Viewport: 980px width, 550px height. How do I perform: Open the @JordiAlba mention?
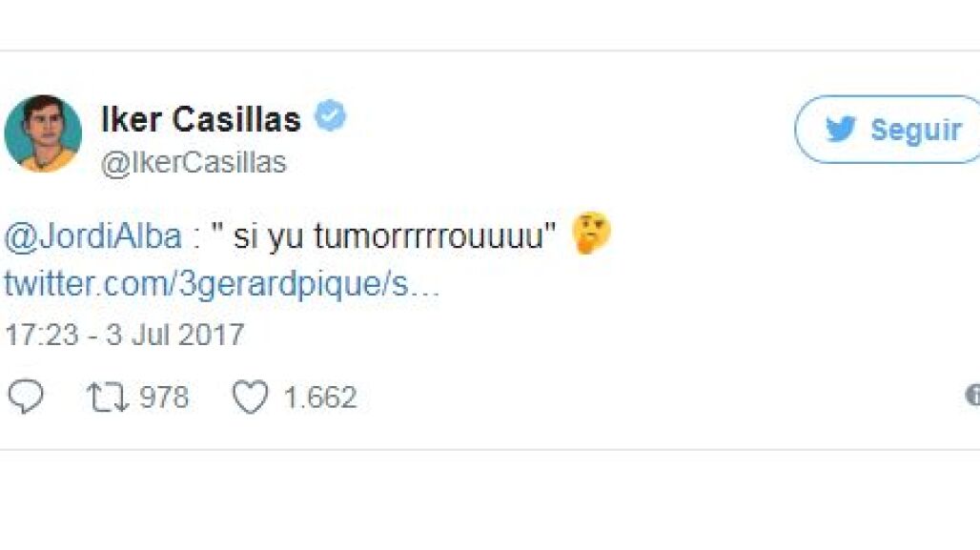click(93, 237)
